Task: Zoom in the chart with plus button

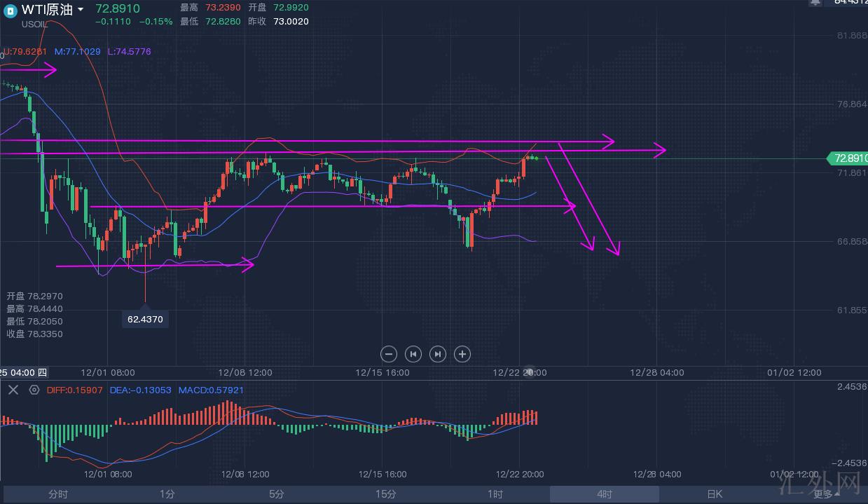Action: tap(462, 354)
